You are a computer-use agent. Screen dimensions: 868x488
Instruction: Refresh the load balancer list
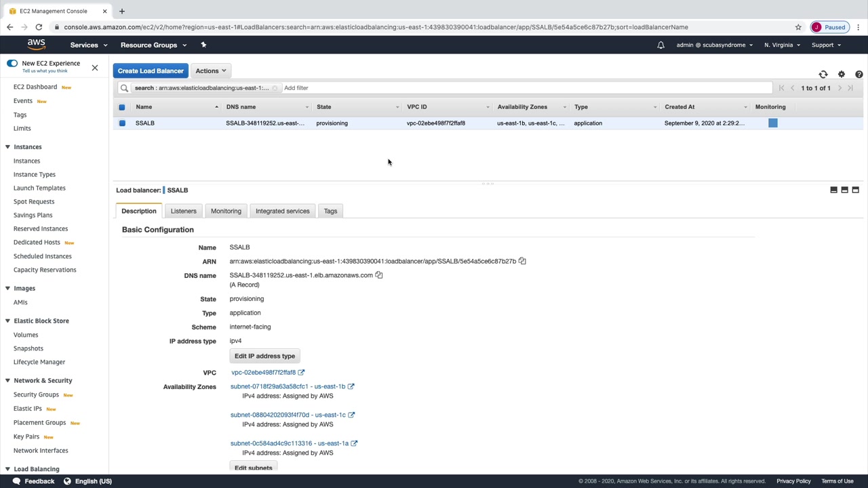coord(823,75)
